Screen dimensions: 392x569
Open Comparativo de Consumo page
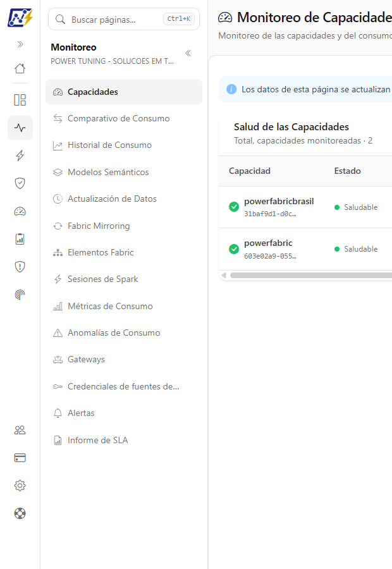(x=124, y=118)
